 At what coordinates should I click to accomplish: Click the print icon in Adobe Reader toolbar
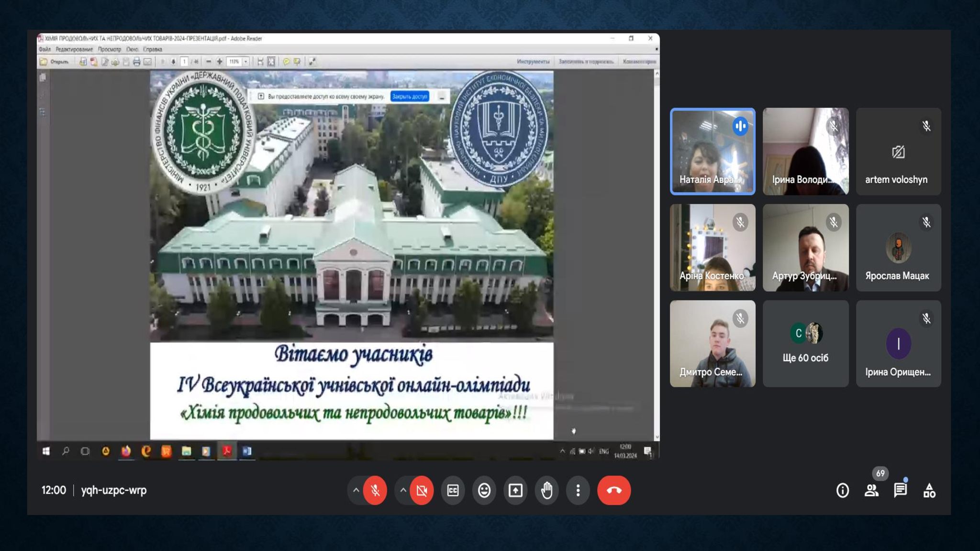(x=136, y=62)
